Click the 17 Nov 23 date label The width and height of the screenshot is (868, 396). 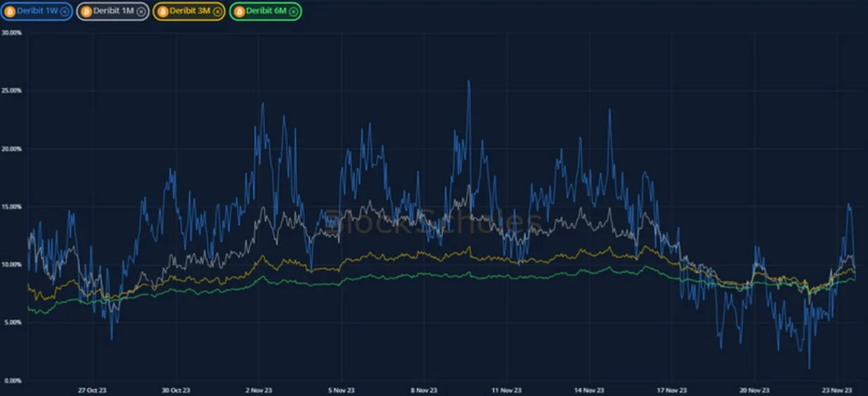pos(672,390)
